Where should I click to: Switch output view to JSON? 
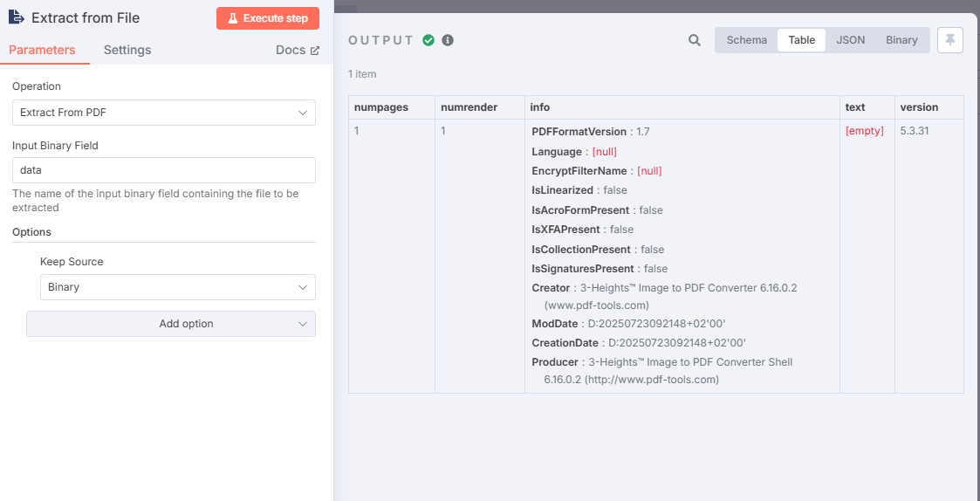pyautogui.click(x=851, y=40)
